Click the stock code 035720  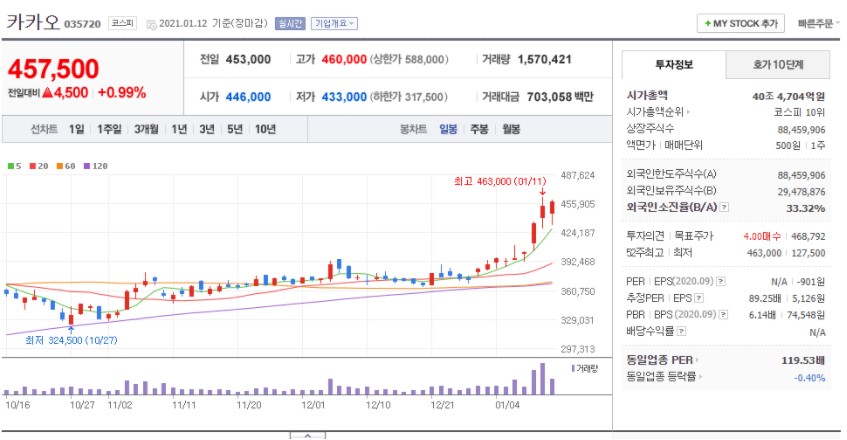pos(83,24)
